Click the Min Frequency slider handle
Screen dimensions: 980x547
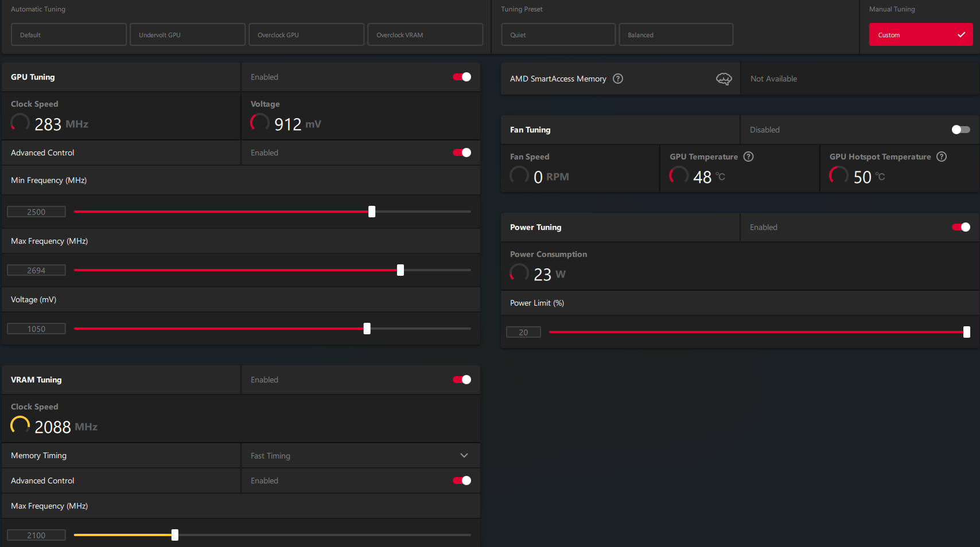(372, 212)
